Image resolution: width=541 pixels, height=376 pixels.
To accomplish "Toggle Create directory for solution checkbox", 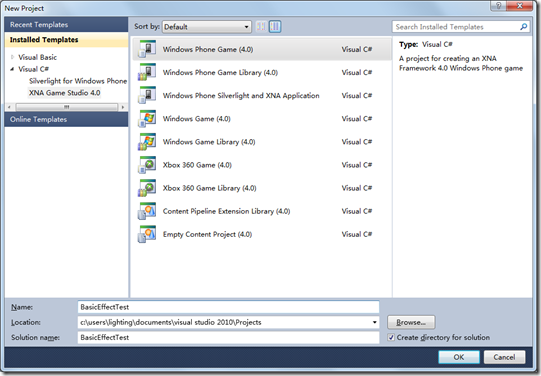I will (x=391, y=337).
